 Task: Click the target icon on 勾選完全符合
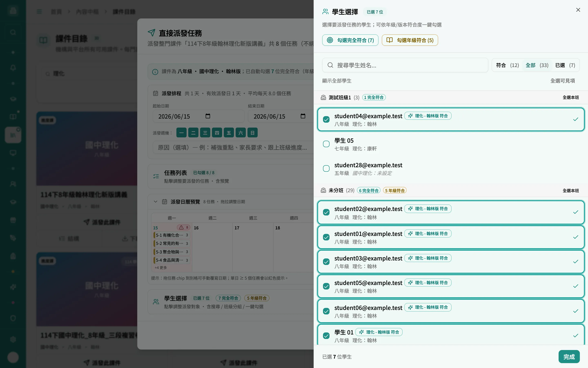pyautogui.click(x=330, y=40)
